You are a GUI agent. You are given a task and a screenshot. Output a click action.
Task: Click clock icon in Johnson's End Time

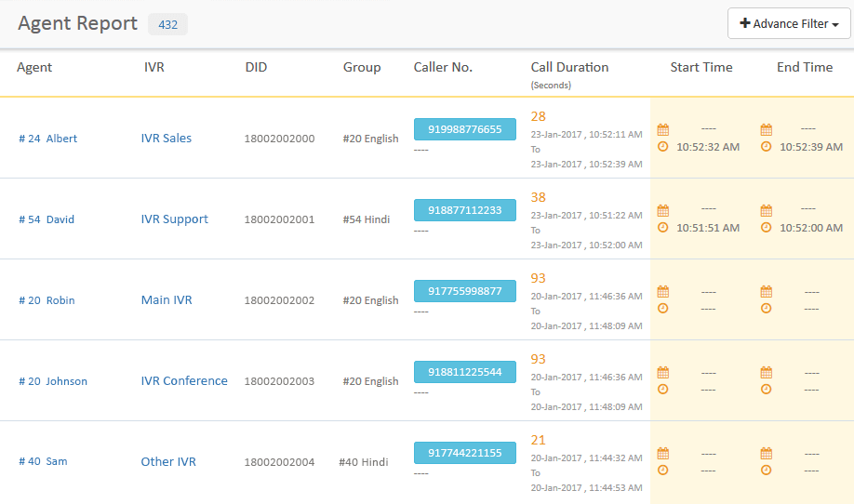[767, 389]
